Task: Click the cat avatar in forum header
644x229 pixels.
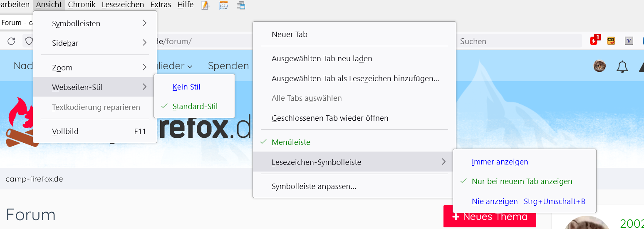Action: 599,66
